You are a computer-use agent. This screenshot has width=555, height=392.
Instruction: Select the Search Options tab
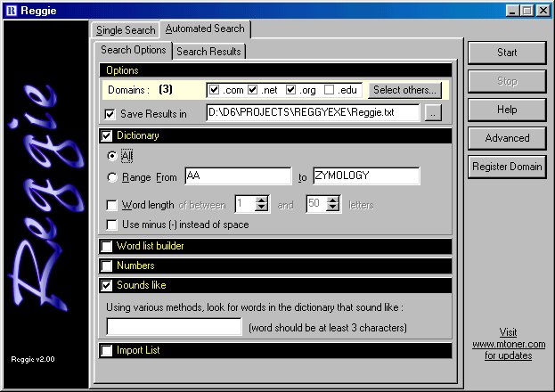coord(133,50)
